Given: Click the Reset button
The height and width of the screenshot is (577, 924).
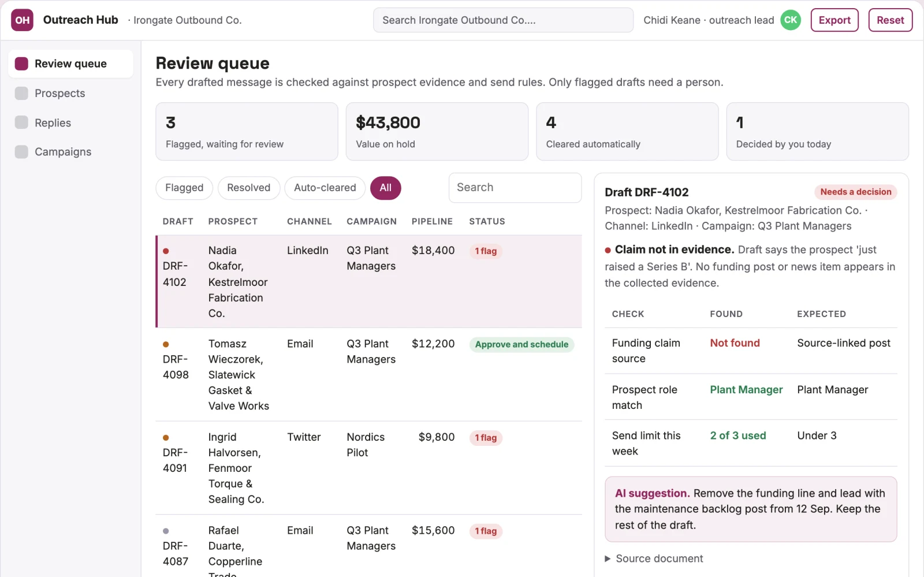Looking at the screenshot, I should click(x=891, y=20).
